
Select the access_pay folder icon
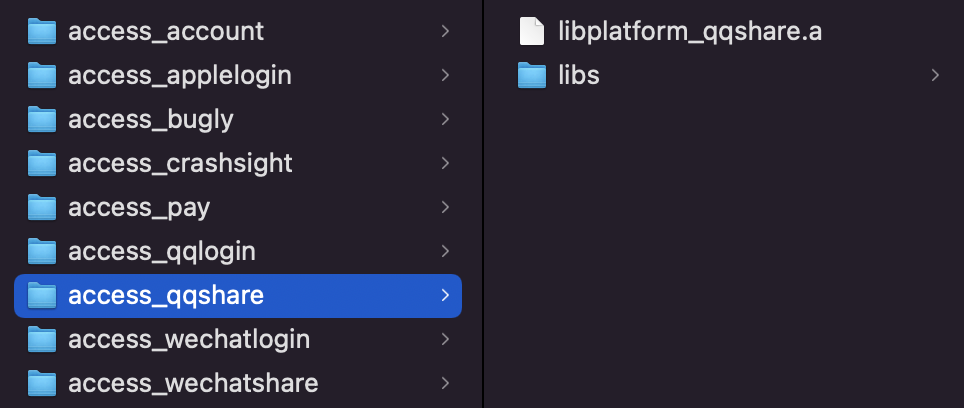click(x=42, y=208)
